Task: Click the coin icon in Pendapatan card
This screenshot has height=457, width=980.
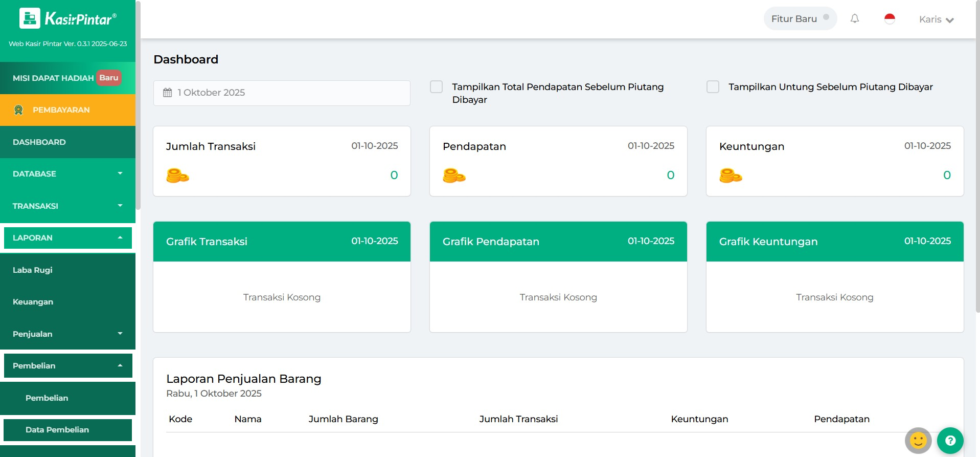Action: (454, 176)
